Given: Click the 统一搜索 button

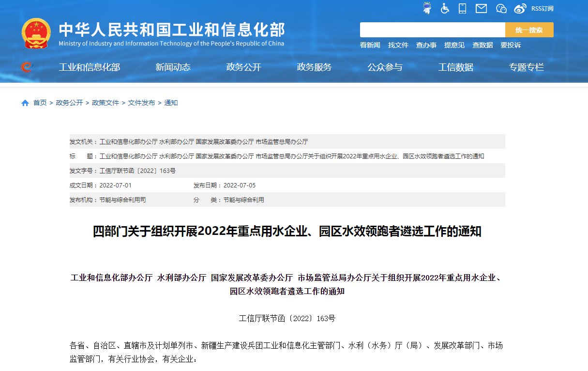Looking at the screenshot, I should click(x=529, y=30).
